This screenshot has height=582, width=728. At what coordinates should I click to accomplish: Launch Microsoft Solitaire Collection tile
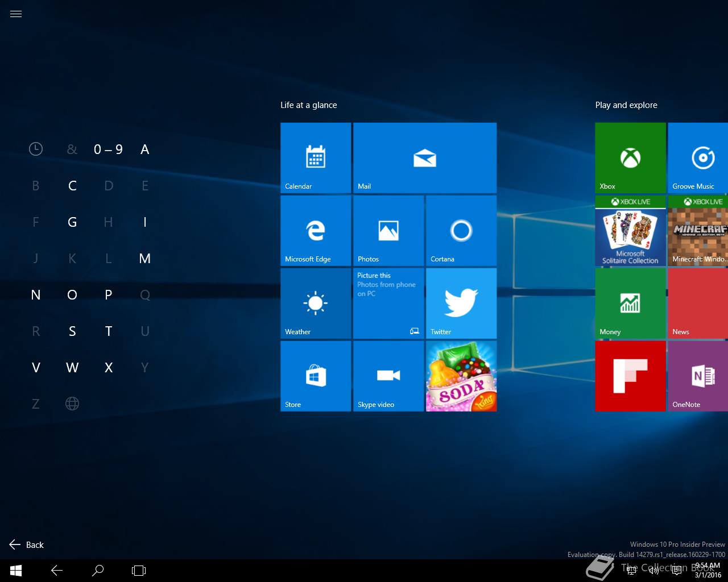point(630,231)
